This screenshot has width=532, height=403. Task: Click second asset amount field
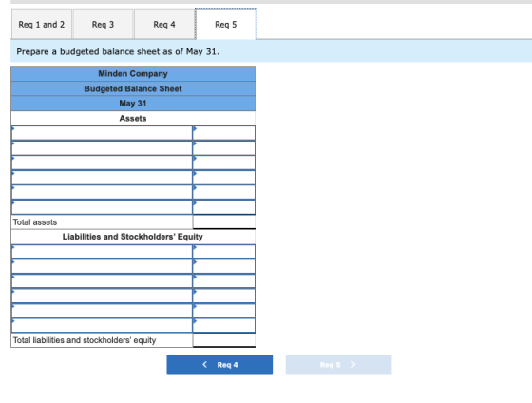224,148
